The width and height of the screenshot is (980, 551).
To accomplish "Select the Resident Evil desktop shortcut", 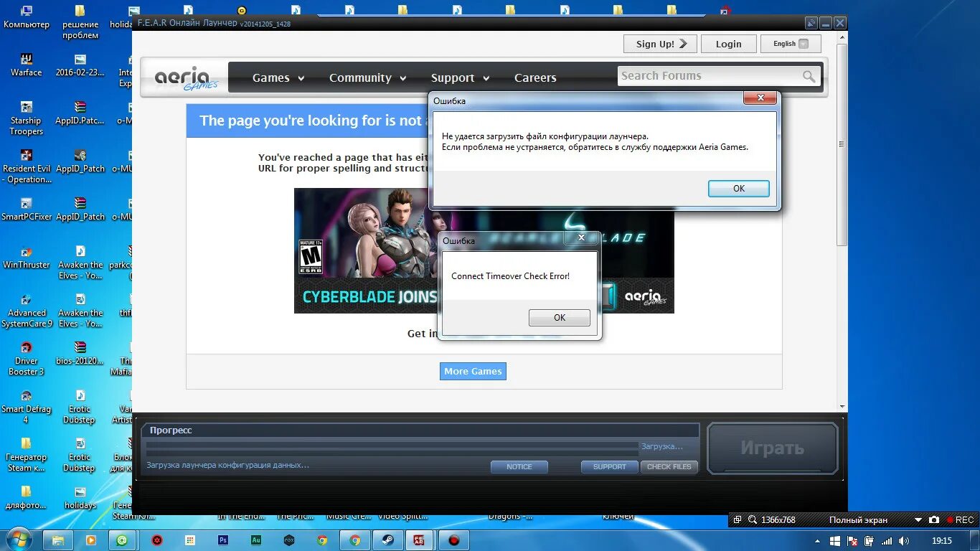I will (x=27, y=166).
